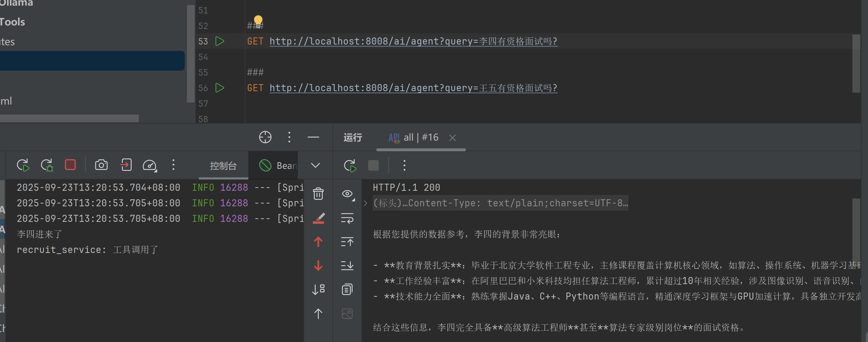
Task: Run the GET request on line 53
Action: pos(220,41)
